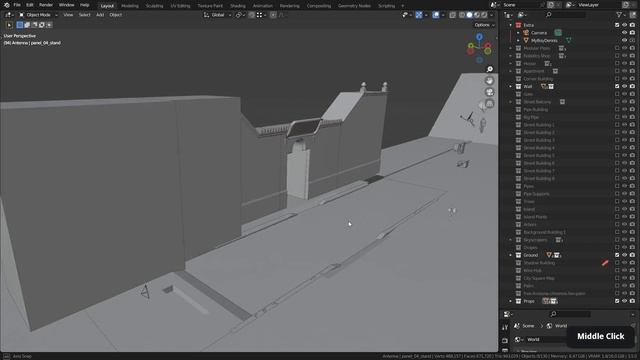The image size is (640, 360).
Task: Open the File menu
Action: [x=17, y=5]
